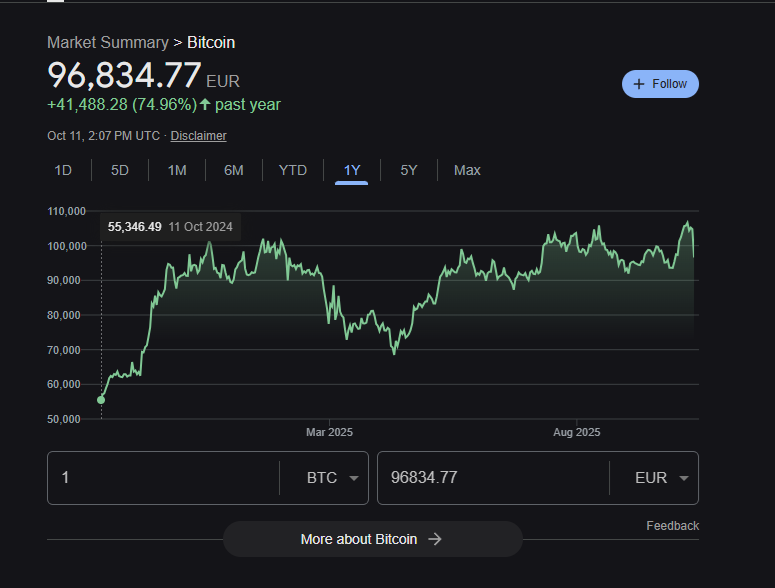Select the 5D time range tab

120,170
